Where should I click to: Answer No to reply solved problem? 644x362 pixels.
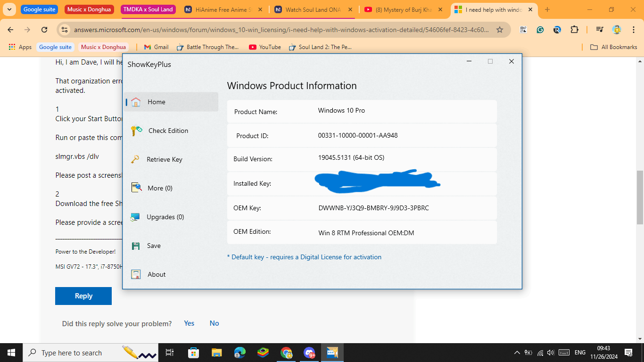coord(214,323)
